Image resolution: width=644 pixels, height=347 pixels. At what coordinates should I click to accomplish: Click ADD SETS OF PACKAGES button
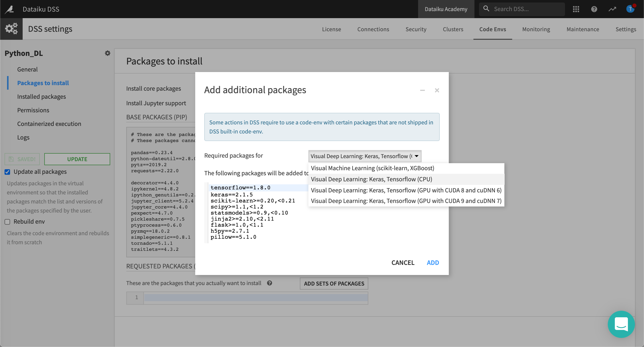click(334, 284)
